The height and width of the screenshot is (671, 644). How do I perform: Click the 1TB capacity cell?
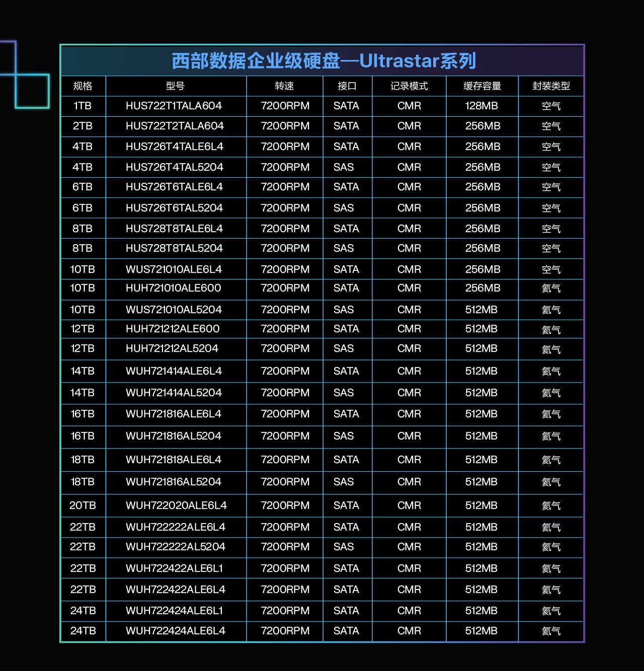(x=83, y=106)
